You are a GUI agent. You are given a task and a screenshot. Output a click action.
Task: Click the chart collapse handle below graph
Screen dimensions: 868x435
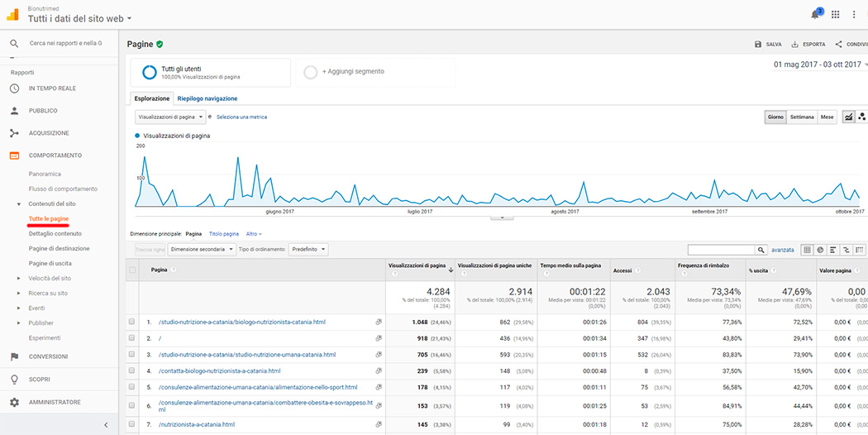point(502,217)
